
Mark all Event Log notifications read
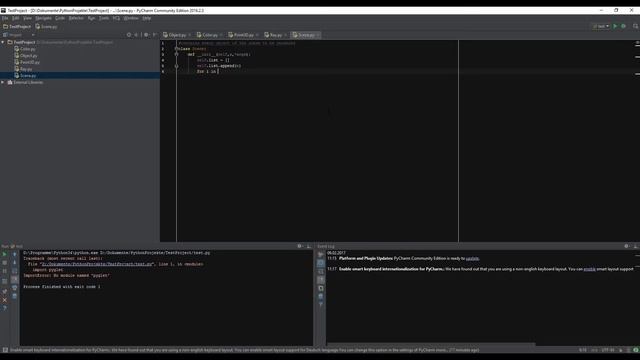point(321,255)
